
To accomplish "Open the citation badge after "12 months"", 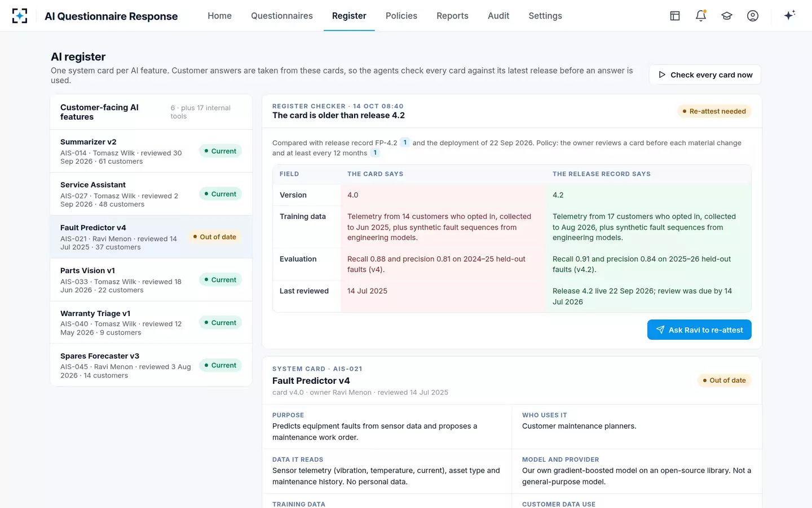I will point(375,152).
